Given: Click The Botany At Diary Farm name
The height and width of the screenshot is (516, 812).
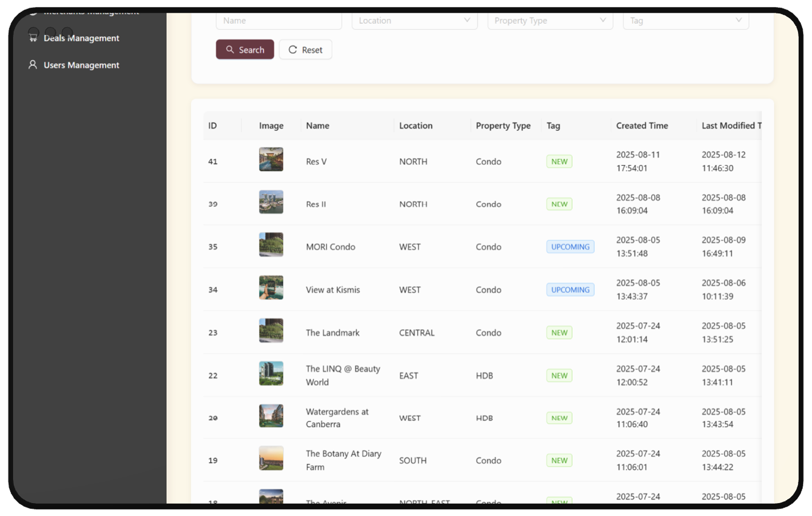Looking at the screenshot, I should (x=344, y=460).
